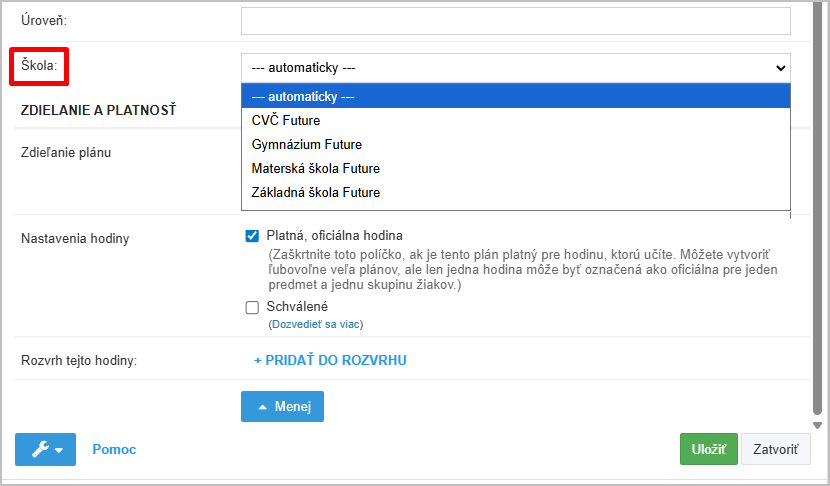
Task: Collapse the Škola dropdown via its chevron
Action: tap(781, 68)
